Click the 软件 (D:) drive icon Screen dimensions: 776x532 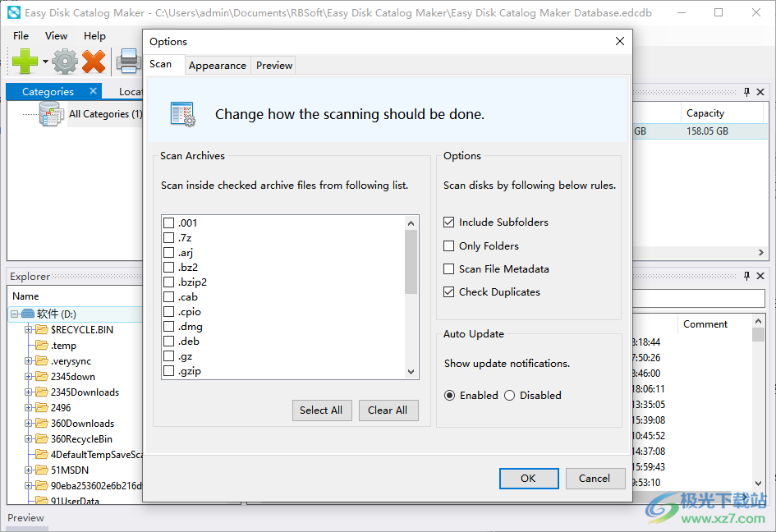click(28, 314)
